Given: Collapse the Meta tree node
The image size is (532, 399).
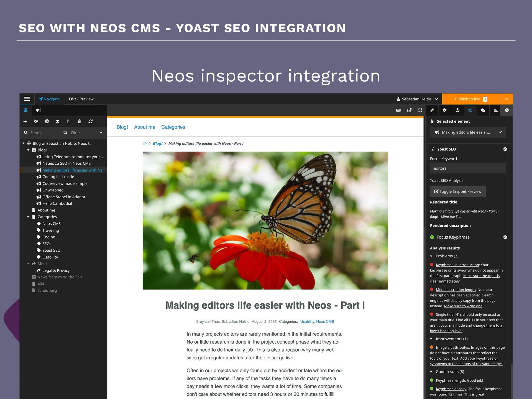Looking at the screenshot, I should tap(28, 264).
